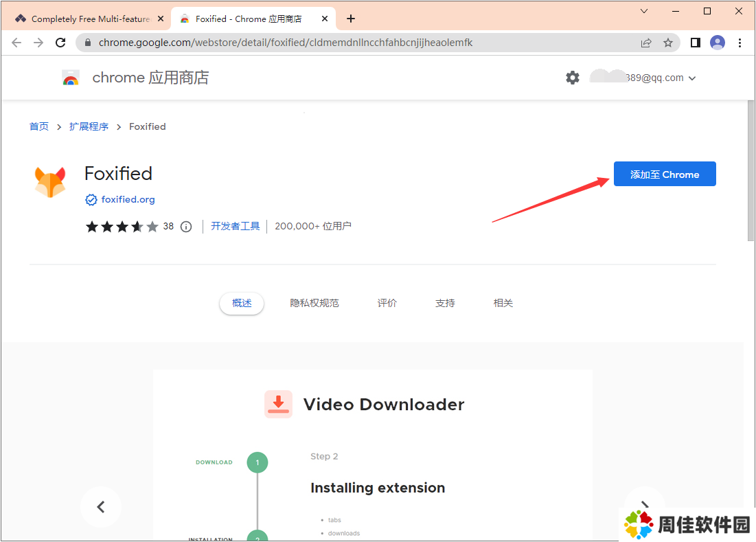This screenshot has height=542, width=756.
Task: Go to 扩展程序 in the breadcrumb
Action: 89,126
